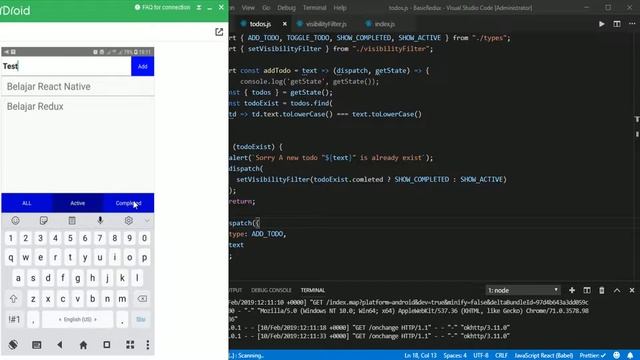Switch to visibilityFilter.js tab
Screen dimensions: 640x360
point(326,24)
